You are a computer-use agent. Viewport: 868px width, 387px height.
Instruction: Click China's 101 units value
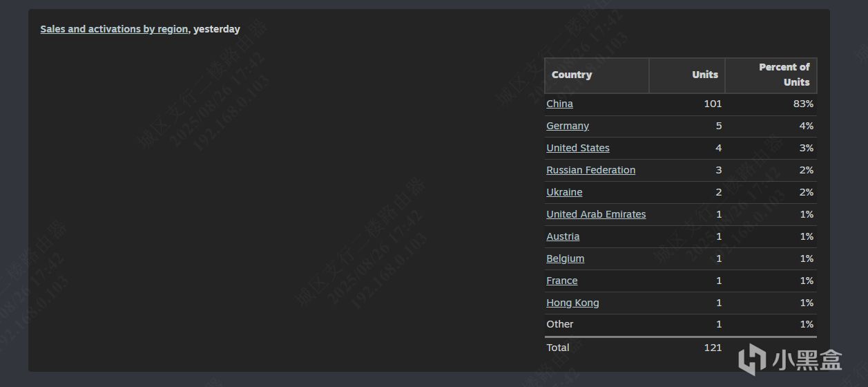713,104
